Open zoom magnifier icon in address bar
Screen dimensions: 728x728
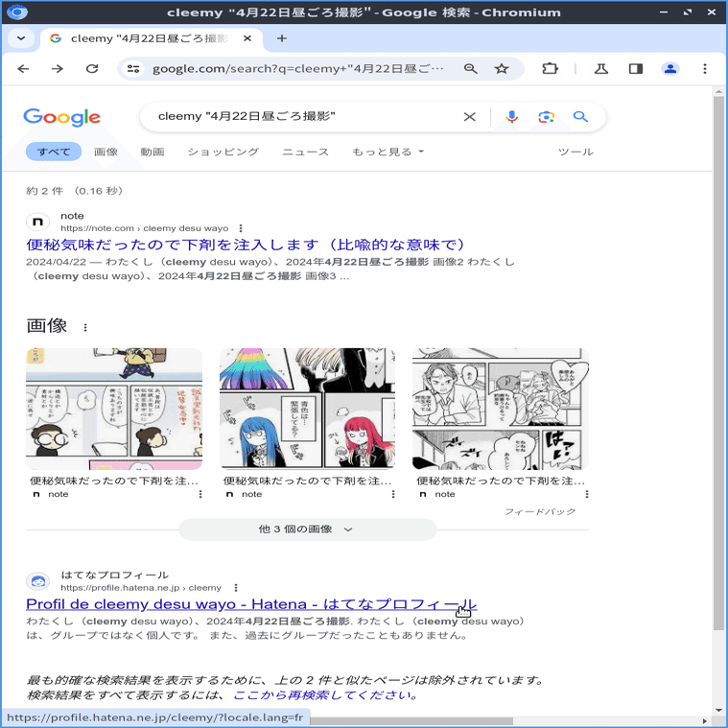tap(470, 69)
